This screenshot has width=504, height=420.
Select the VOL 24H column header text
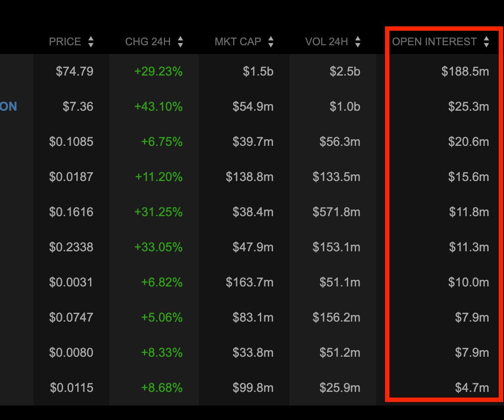(327, 42)
